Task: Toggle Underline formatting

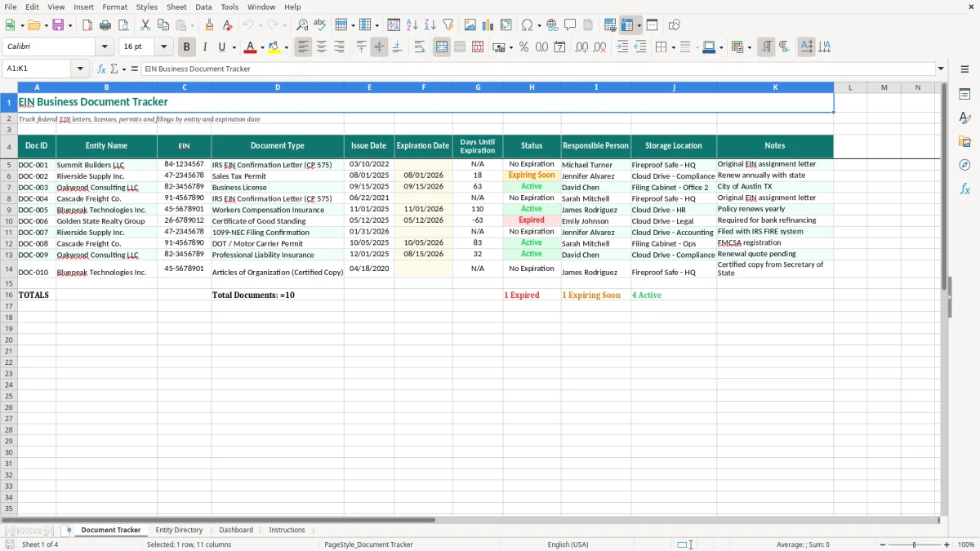Action: point(221,47)
